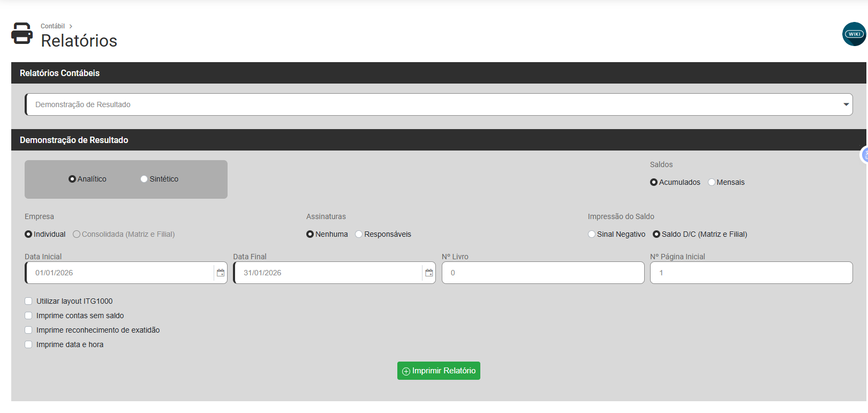Open the Data Inicial calendar picker
Viewport: 868px width, 413px height.
[x=221, y=273]
